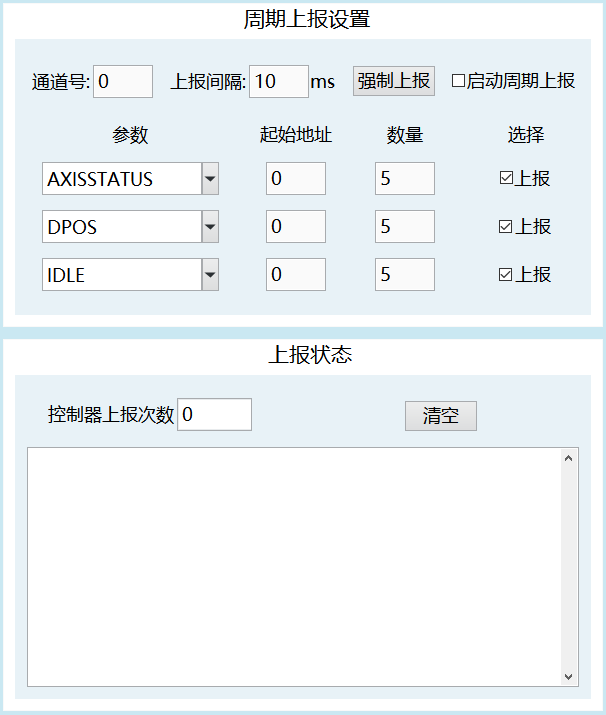This screenshot has height=715, width=606.
Task: Click the 清空 button
Action: coord(441,416)
